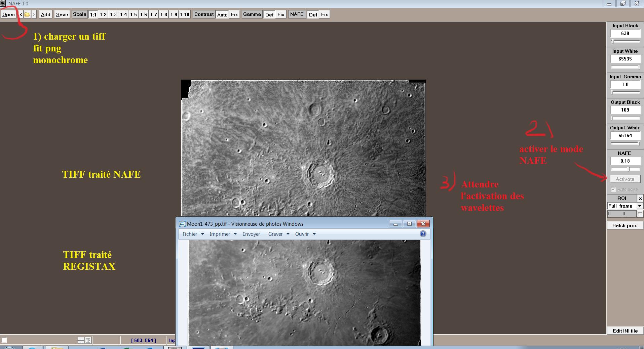Set scale to 1:3

(113, 14)
